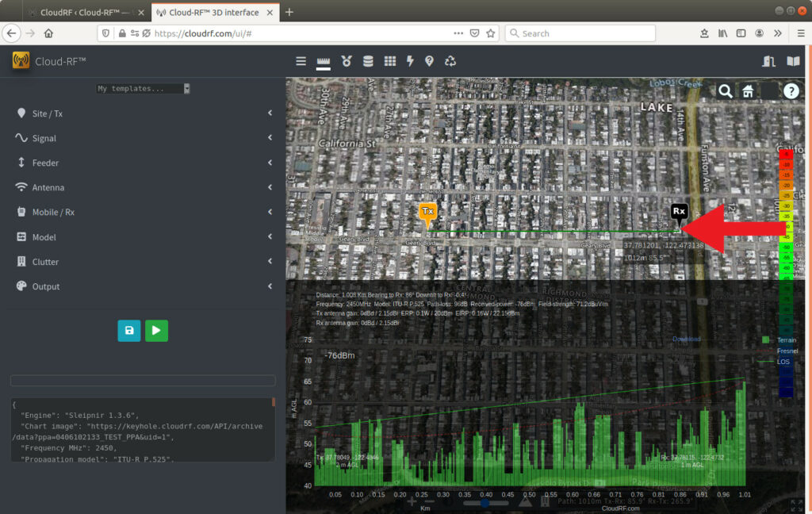812x514 pixels.
Task: Open the page actions three-dot menu
Action: click(458, 33)
